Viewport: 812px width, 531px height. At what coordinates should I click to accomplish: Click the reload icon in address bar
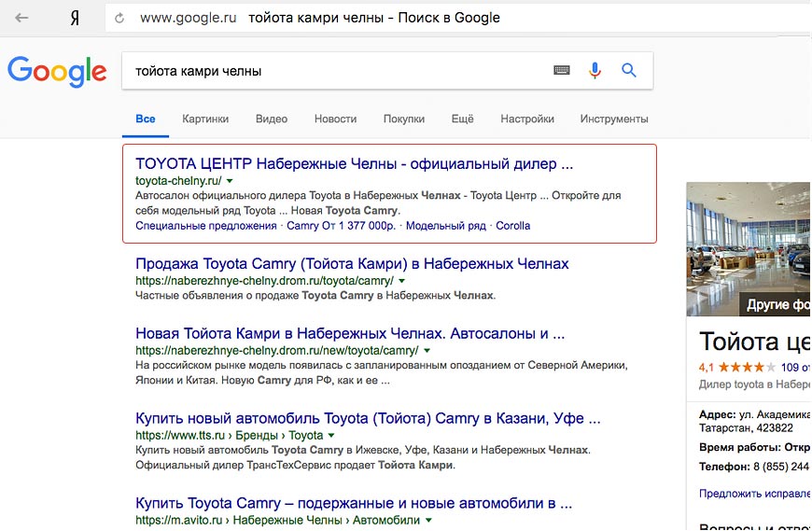tap(119, 19)
